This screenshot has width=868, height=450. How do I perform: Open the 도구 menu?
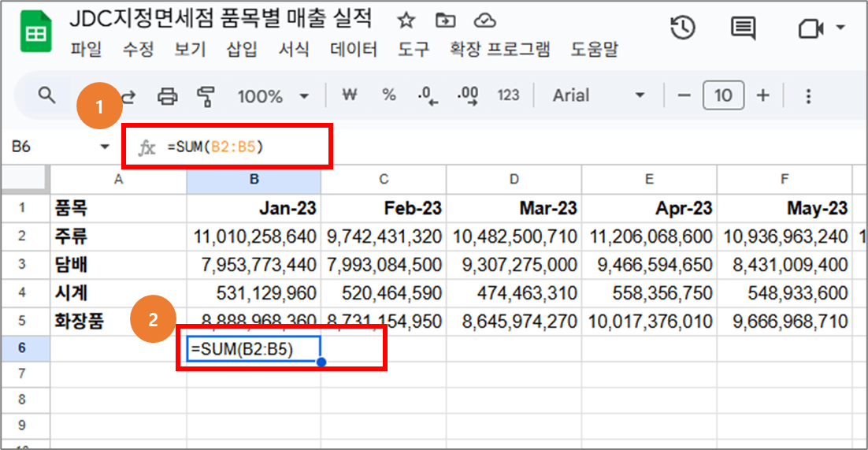[x=414, y=50]
